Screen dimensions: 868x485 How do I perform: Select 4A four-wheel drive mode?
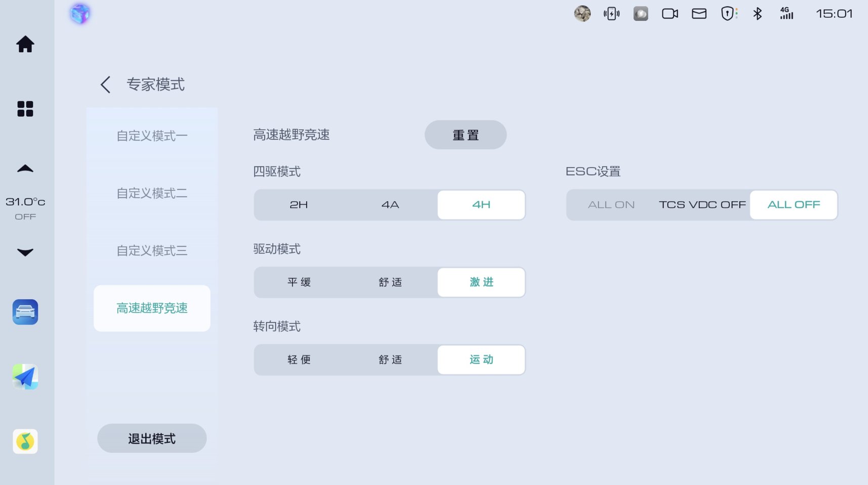click(390, 205)
